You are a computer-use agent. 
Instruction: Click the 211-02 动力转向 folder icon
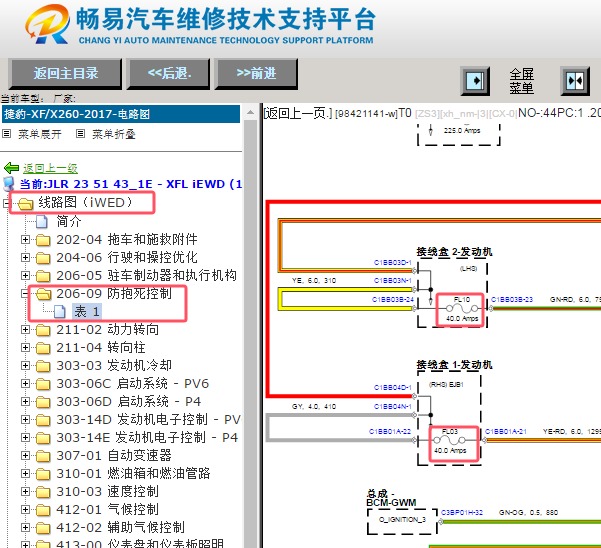(x=43, y=330)
